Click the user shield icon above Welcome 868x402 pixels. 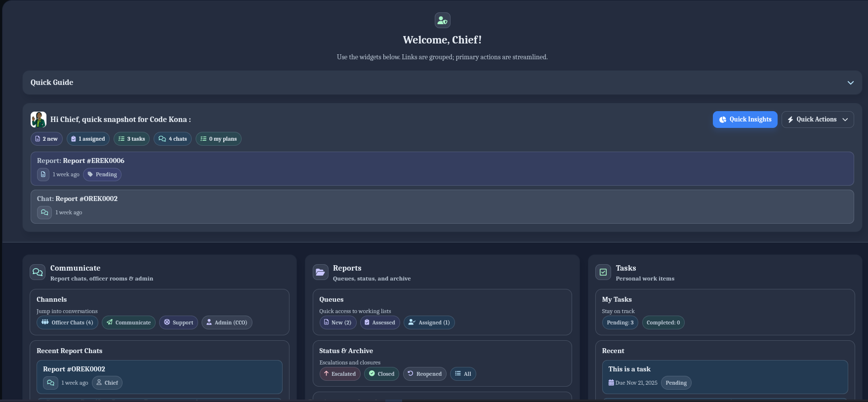442,20
